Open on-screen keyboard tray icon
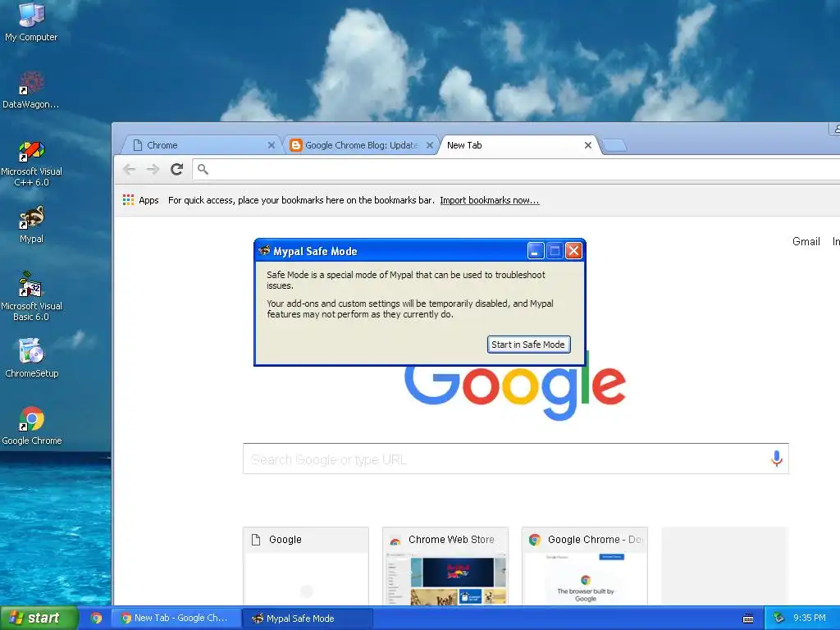 pos(748,619)
